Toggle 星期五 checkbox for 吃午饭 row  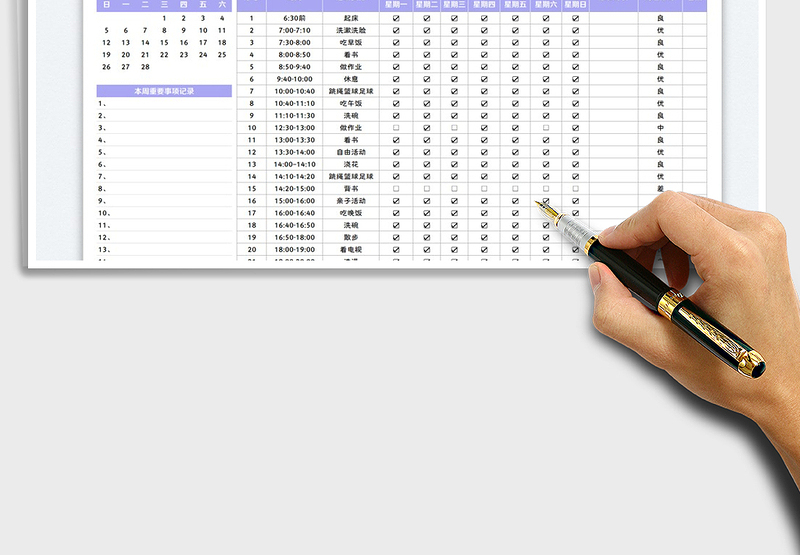coord(516,103)
